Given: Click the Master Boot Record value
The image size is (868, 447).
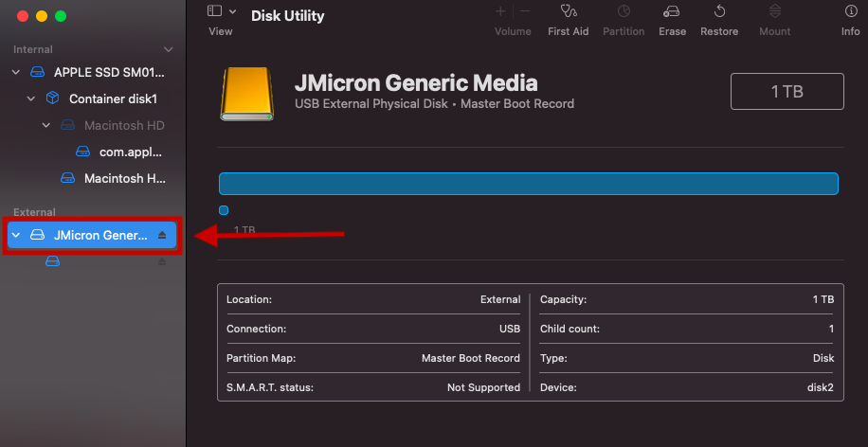Looking at the screenshot, I should tap(471, 359).
